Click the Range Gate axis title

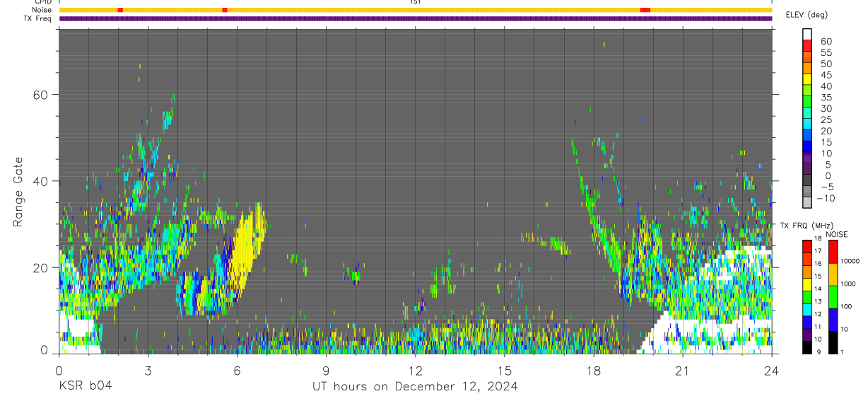click(x=18, y=192)
